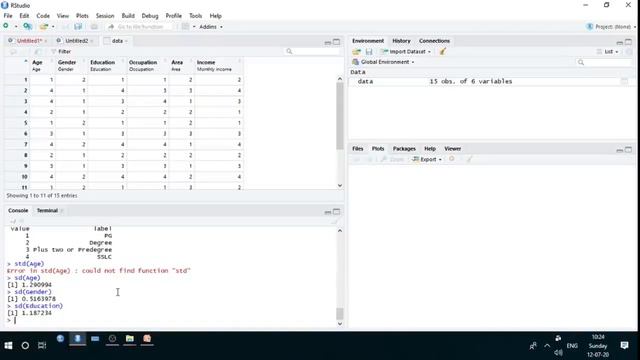Maximize the Plots pane
Screen dimensions: 640x360
(x=629, y=150)
